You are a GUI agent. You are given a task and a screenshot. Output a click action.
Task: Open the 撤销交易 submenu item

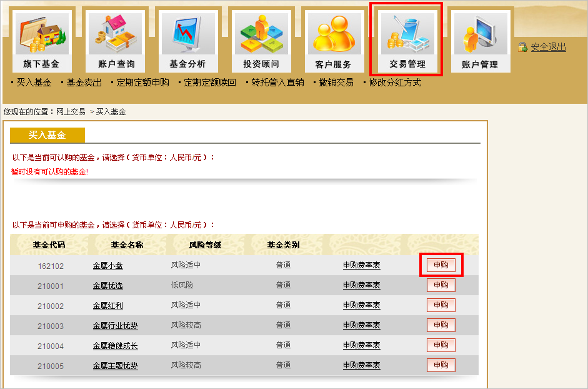tap(336, 83)
